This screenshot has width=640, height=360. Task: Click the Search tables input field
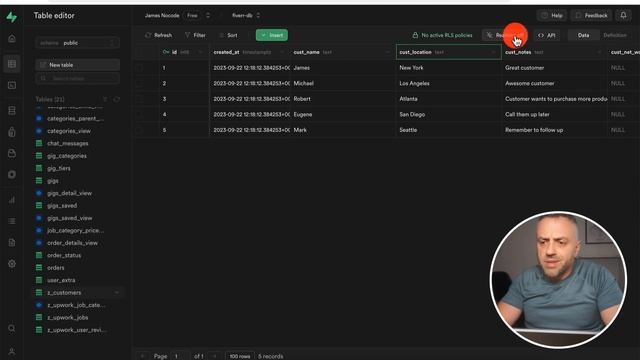coord(78,78)
